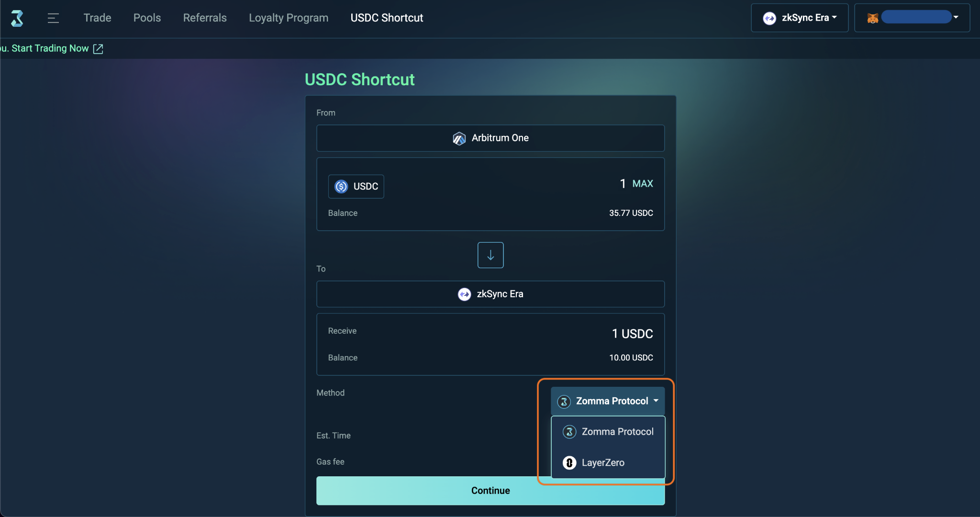Open Loyalty Program page
980x517 pixels.
click(289, 18)
